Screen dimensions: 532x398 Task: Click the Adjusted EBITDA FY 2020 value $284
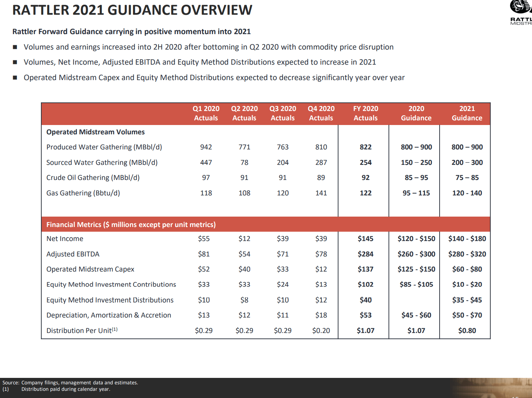pyautogui.click(x=366, y=254)
